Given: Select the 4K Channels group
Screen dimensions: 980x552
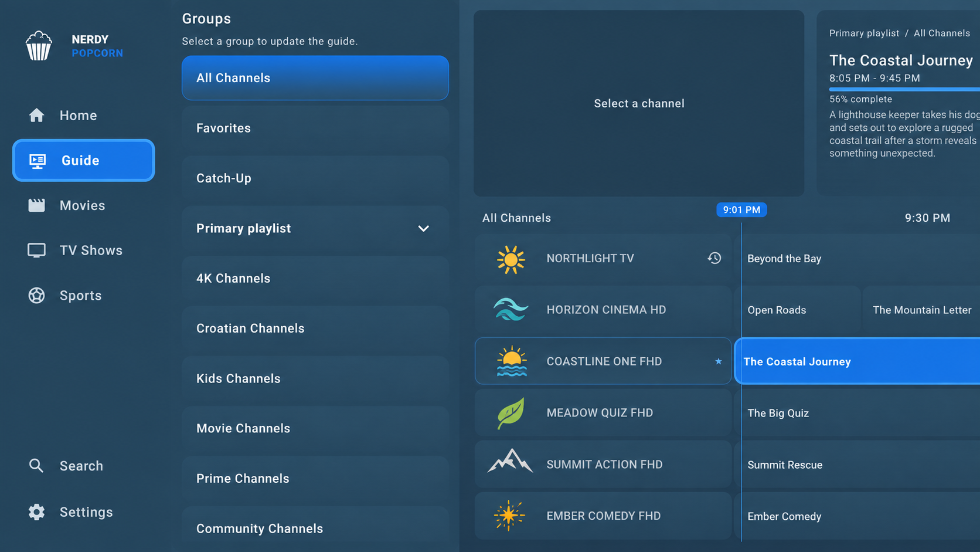Looking at the screenshot, I should 315,278.
